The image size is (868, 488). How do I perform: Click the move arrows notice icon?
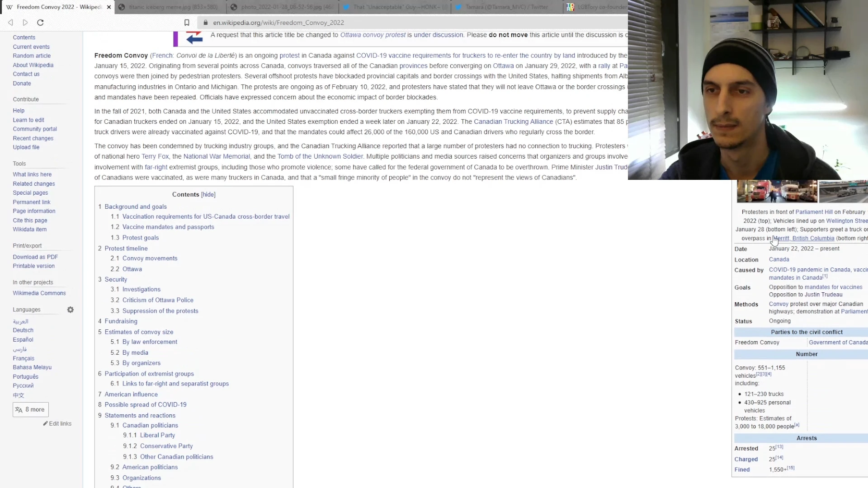pyautogui.click(x=194, y=38)
